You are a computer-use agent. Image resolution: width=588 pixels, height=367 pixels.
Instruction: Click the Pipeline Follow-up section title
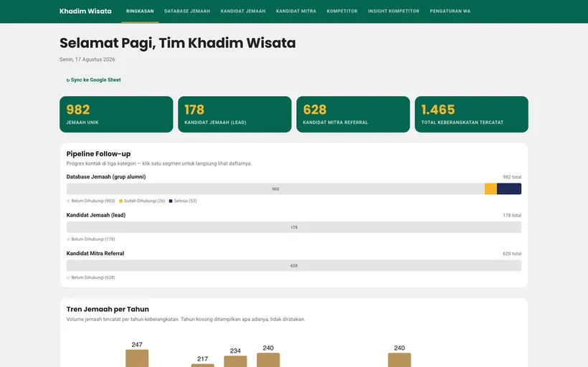pos(99,153)
